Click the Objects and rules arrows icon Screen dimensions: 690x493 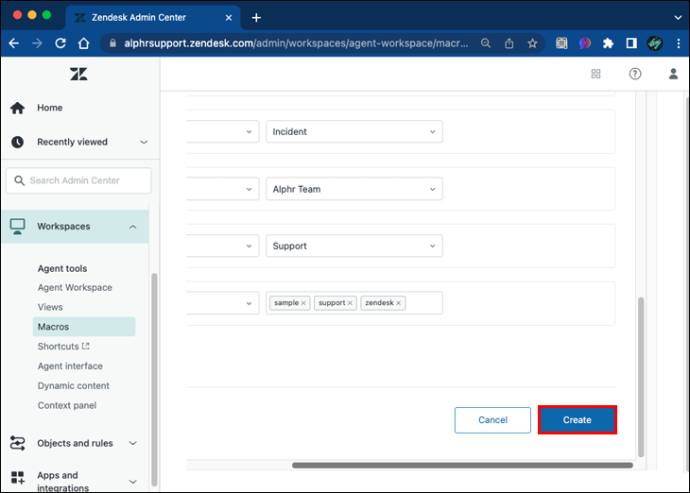[18, 443]
